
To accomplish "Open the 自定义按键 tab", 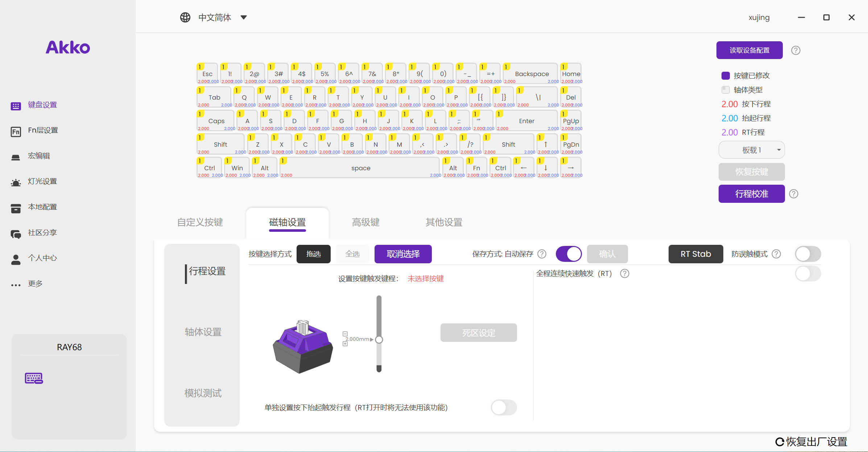I will pos(200,222).
